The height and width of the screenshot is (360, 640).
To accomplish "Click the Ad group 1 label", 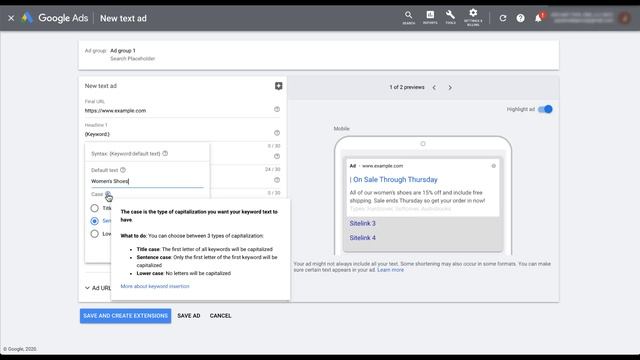I will [x=123, y=51].
